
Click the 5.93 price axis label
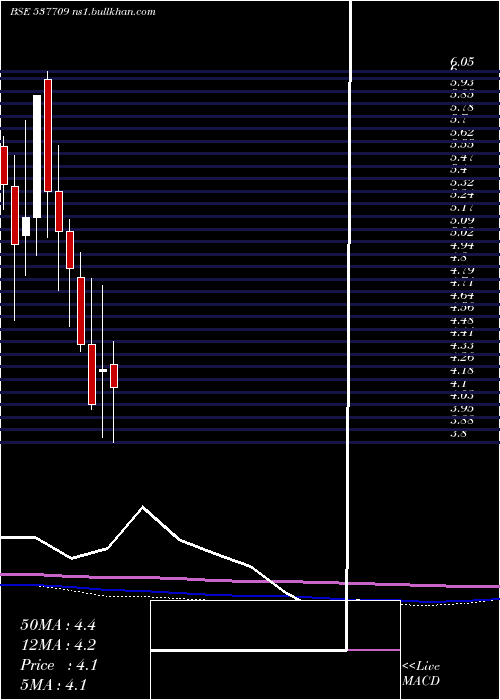click(x=462, y=83)
